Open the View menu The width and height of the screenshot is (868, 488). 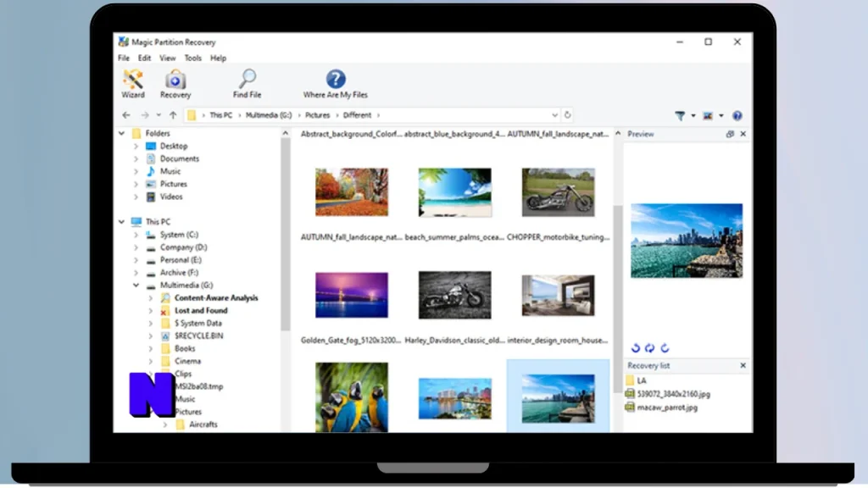tap(167, 58)
